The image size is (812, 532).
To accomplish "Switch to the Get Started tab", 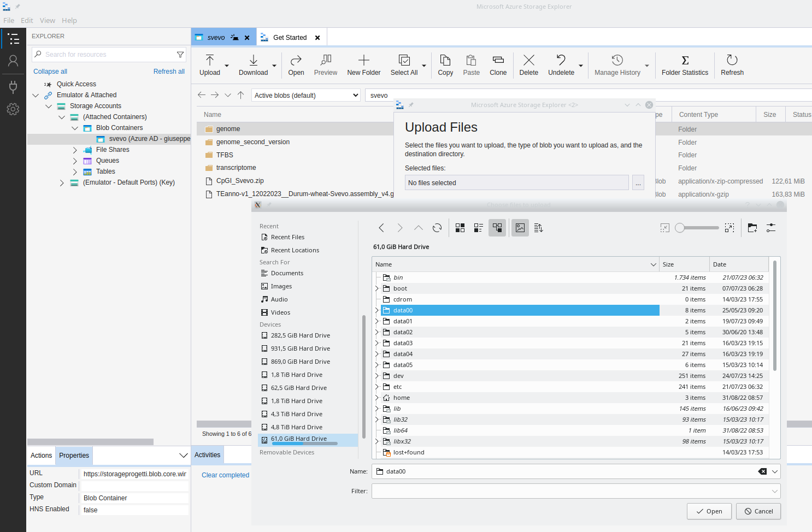I will coord(291,37).
